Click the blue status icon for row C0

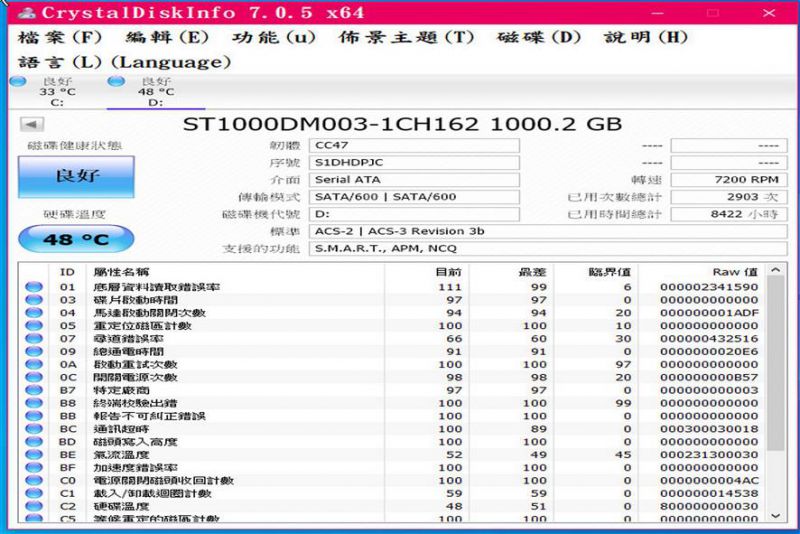[x=34, y=480]
